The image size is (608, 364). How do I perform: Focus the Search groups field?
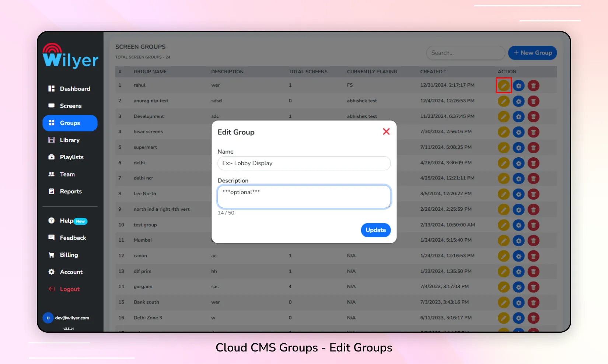(x=465, y=53)
